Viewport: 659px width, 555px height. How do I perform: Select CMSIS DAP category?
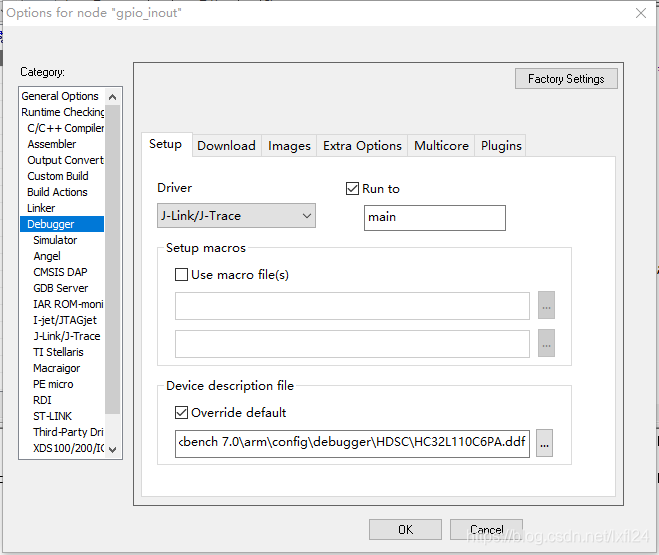(61, 272)
